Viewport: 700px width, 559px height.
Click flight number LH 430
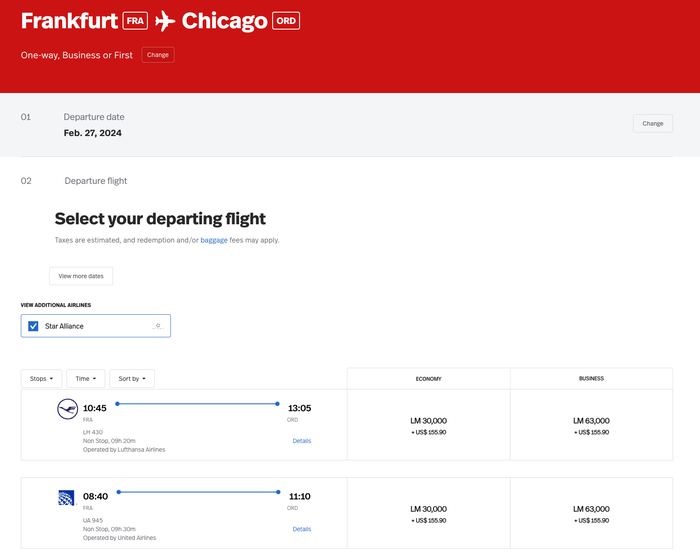(93, 432)
